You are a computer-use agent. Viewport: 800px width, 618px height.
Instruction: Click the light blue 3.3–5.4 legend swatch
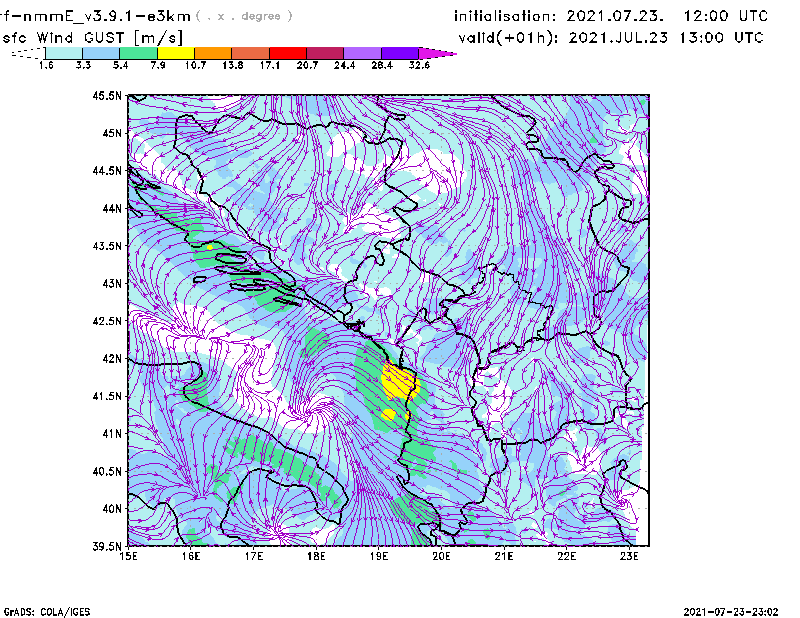coord(101,53)
